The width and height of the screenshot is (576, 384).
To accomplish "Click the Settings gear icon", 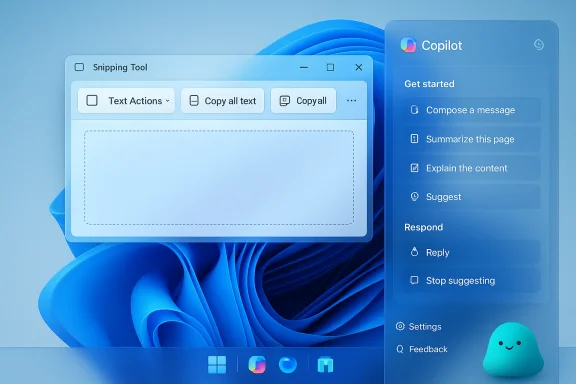I will click(400, 326).
